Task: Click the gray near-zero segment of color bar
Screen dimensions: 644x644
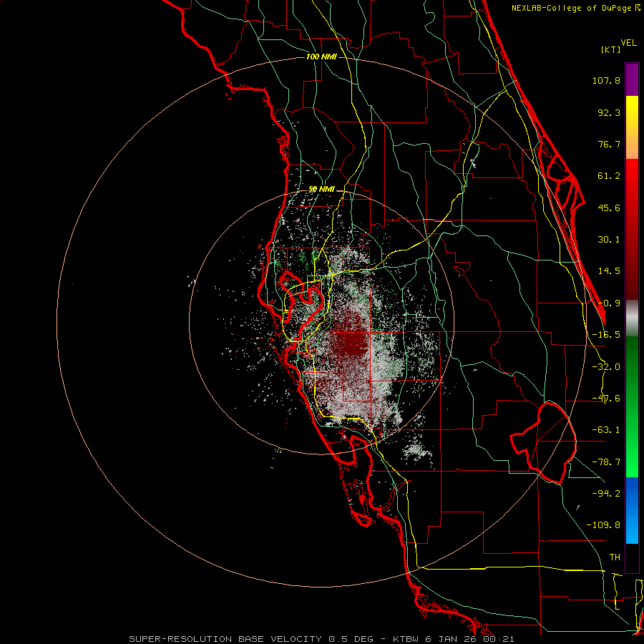Action: (632, 318)
